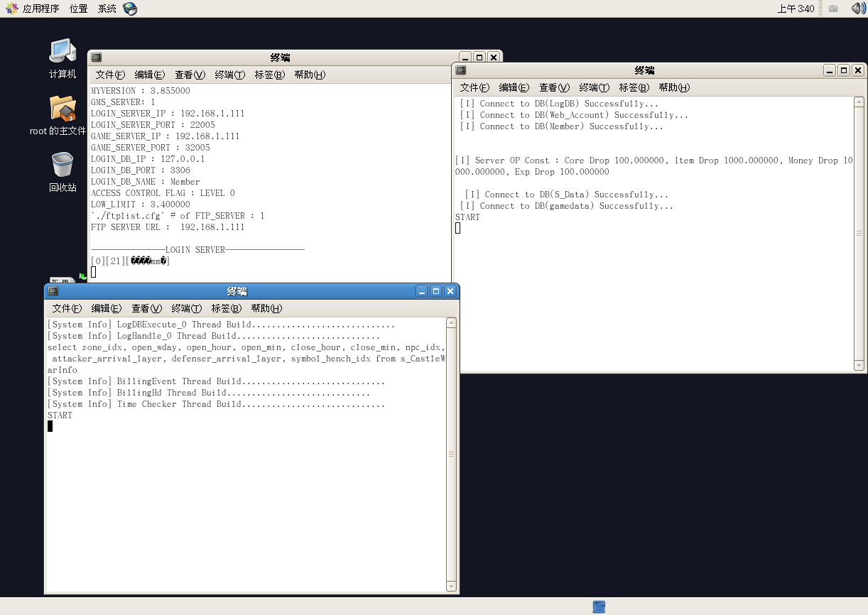Click the workspace icon in bottom panel
The height and width of the screenshot is (615, 868).
click(x=599, y=606)
